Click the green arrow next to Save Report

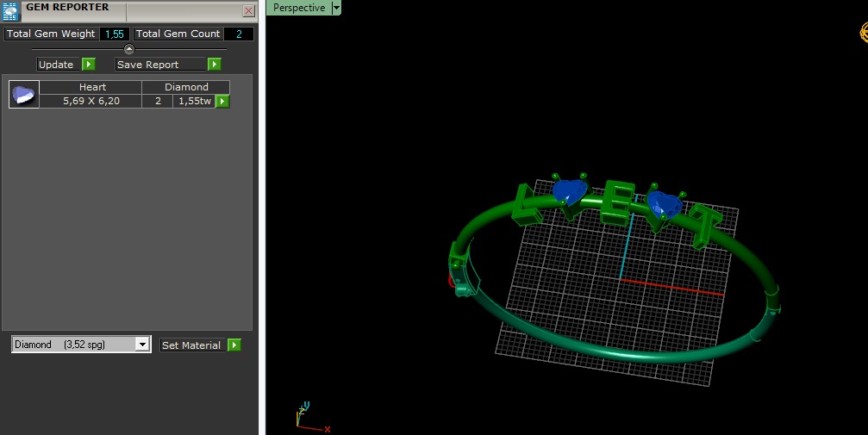click(215, 65)
